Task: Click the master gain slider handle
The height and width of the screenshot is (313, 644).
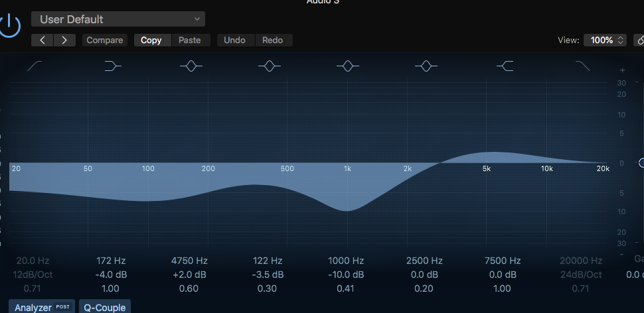Action: 641,162
